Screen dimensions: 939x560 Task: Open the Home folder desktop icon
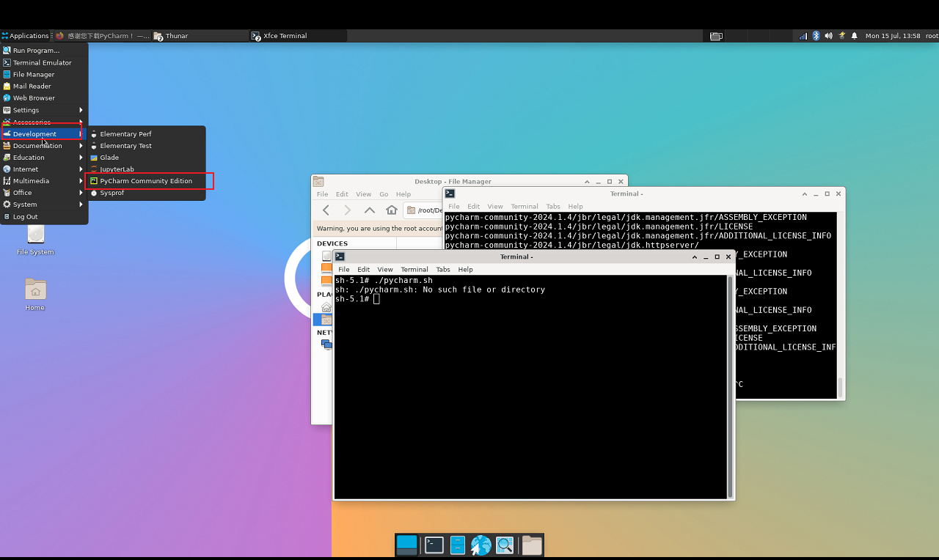tap(35, 291)
